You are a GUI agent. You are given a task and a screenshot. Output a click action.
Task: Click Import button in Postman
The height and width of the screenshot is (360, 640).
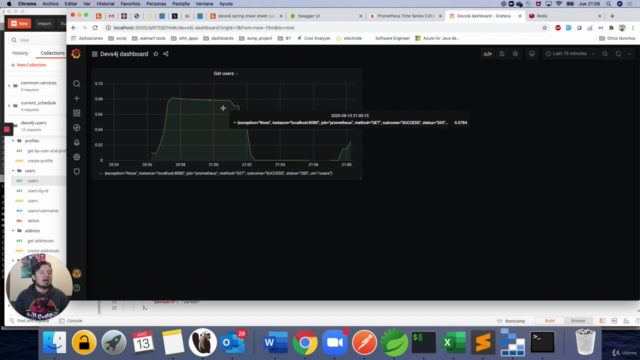(x=44, y=23)
